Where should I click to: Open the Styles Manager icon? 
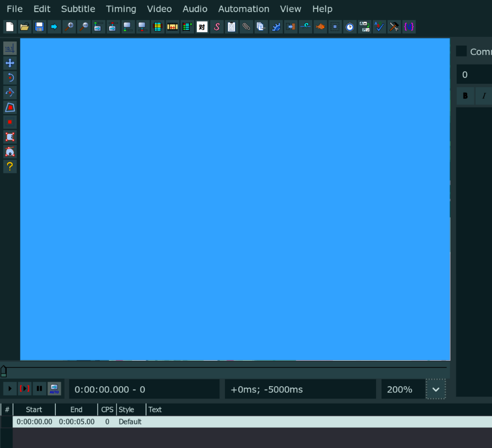202,27
